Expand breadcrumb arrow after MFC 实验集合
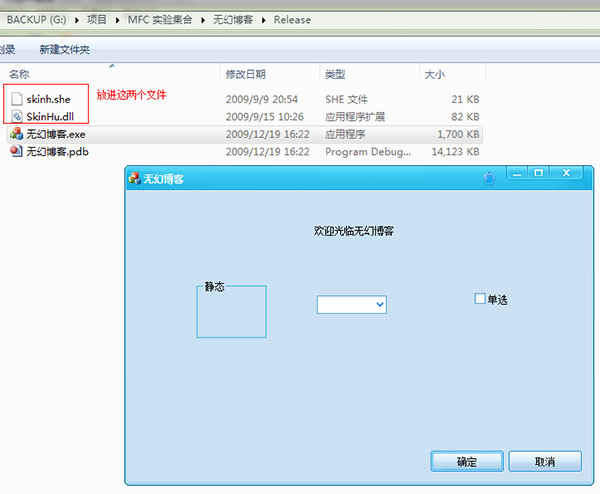 (x=203, y=20)
